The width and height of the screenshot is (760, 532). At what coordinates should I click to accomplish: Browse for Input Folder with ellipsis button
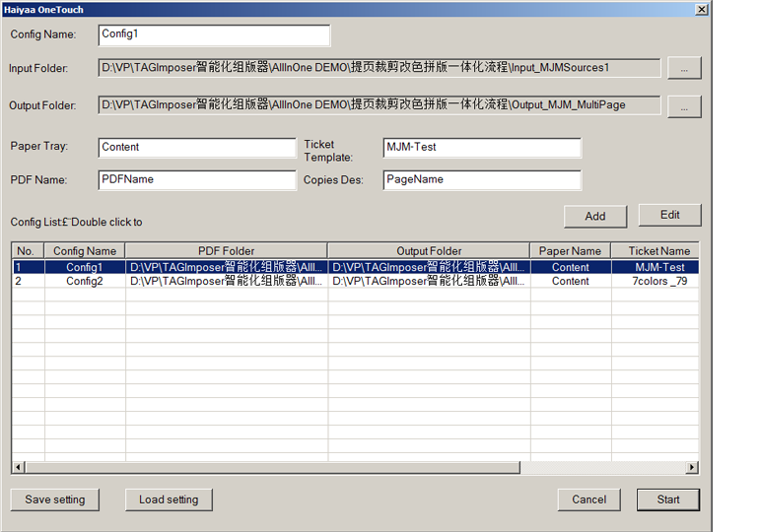(684, 68)
